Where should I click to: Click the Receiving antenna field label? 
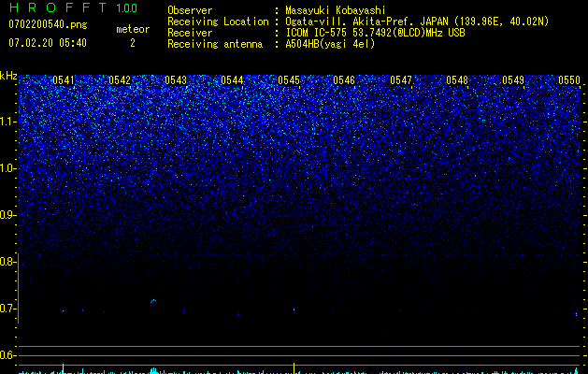click(x=215, y=44)
